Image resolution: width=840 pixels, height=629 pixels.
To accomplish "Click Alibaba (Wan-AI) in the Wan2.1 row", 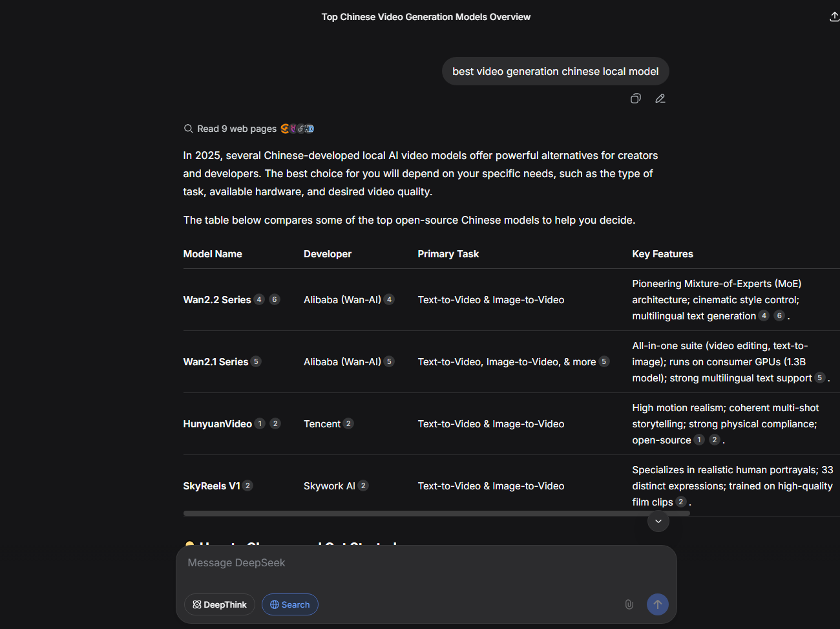I will click(x=342, y=362).
